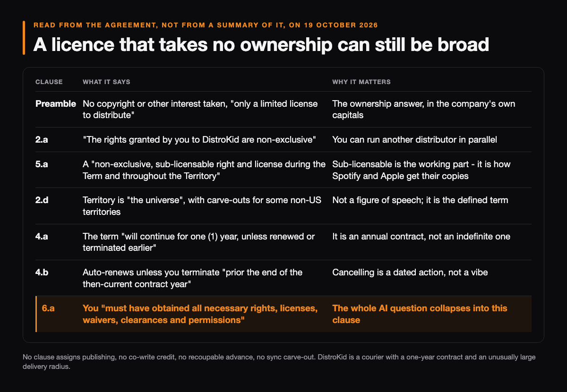The height and width of the screenshot is (392, 567).
Task: Click the WHY IT MATTERS column header
Action: click(x=361, y=82)
